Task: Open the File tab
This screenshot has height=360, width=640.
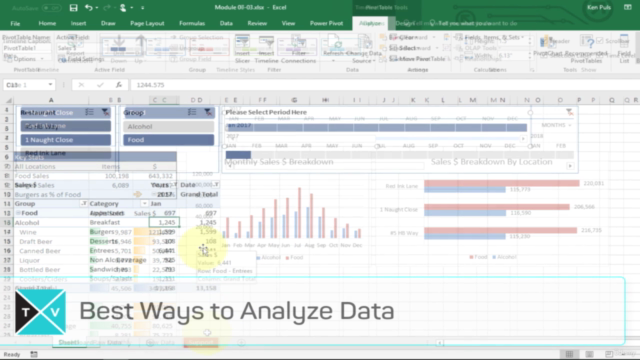Action: [x=15, y=23]
